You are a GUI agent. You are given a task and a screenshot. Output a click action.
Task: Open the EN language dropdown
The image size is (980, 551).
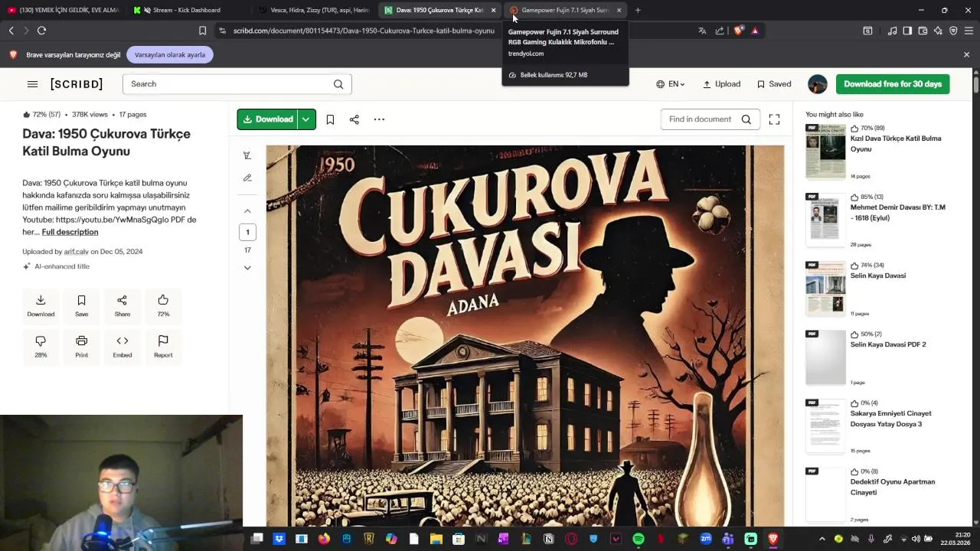[x=671, y=84]
